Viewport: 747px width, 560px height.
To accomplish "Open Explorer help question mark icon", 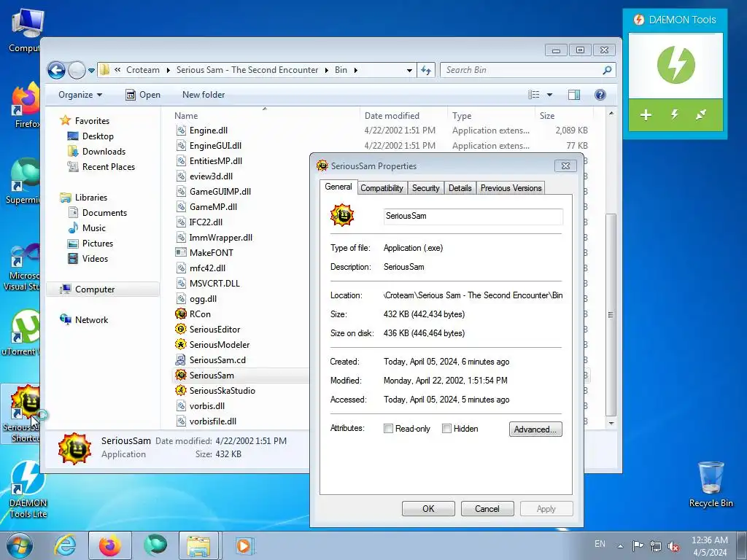I will pyautogui.click(x=600, y=95).
